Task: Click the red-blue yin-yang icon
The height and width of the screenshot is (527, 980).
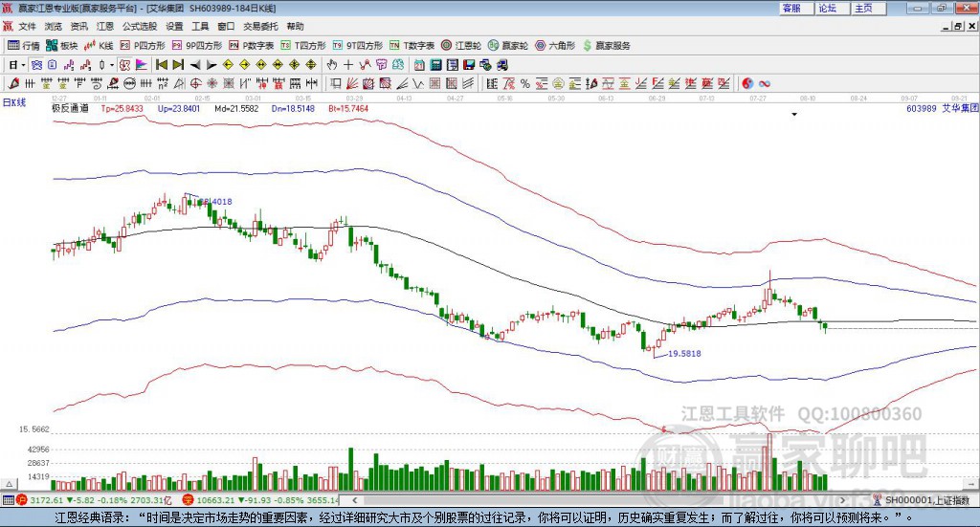Action: (747, 83)
